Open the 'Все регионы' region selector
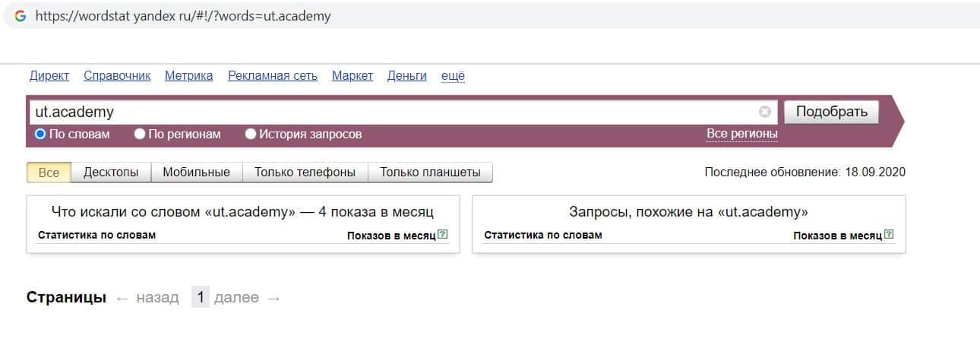Viewport: 980px width, 345px height. [741, 134]
